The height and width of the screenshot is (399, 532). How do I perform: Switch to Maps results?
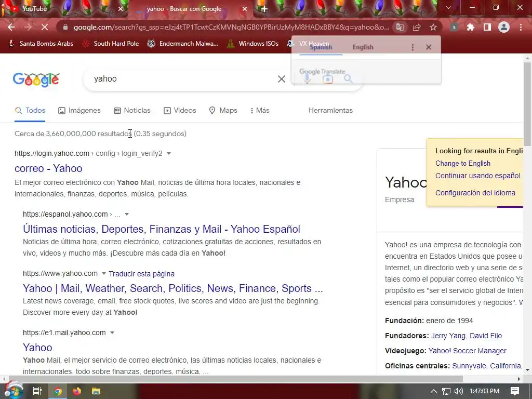tap(223, 110)
